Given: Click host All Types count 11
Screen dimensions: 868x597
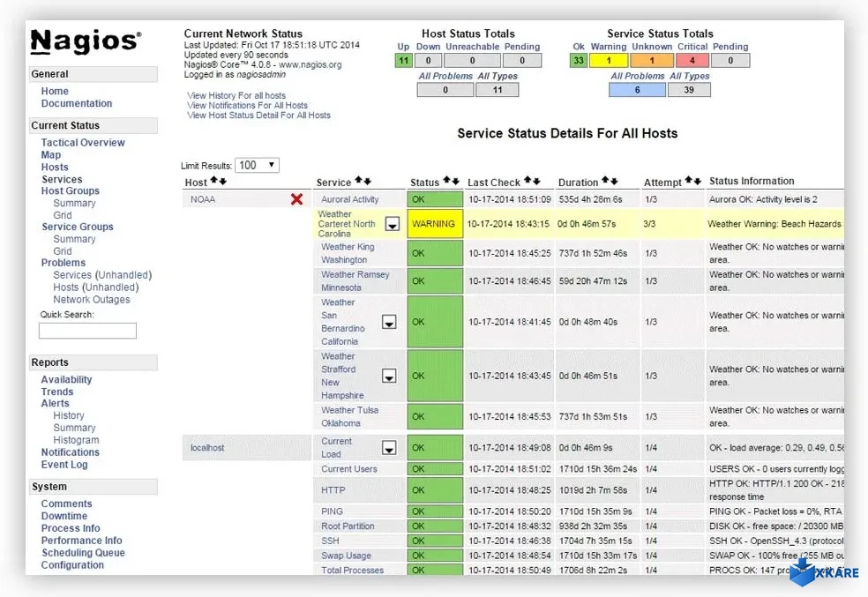Looking at the screenshot, I should (x=498, y=90).
